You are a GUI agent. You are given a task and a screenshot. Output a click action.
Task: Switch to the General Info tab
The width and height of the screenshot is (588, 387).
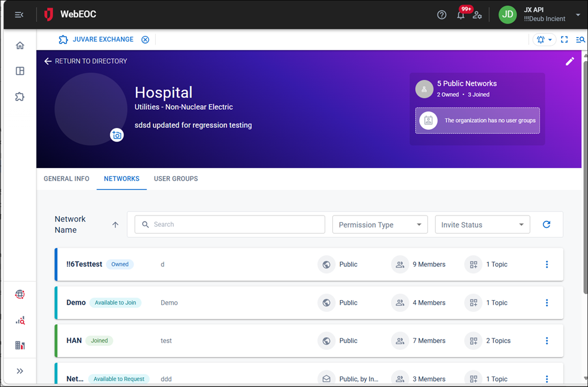[66, 179]
